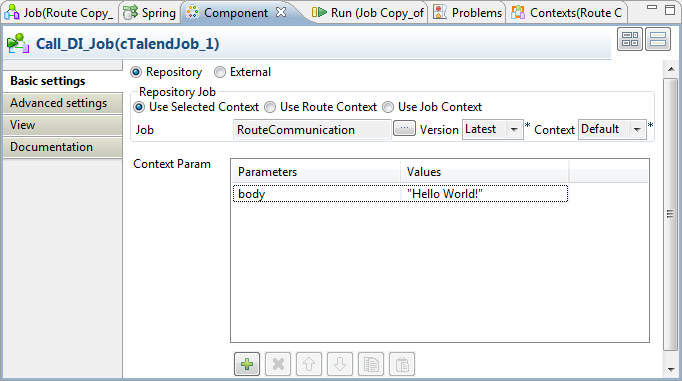Click the vertical scrollbar thumb
682x381 pixels.
click(671, 214)
